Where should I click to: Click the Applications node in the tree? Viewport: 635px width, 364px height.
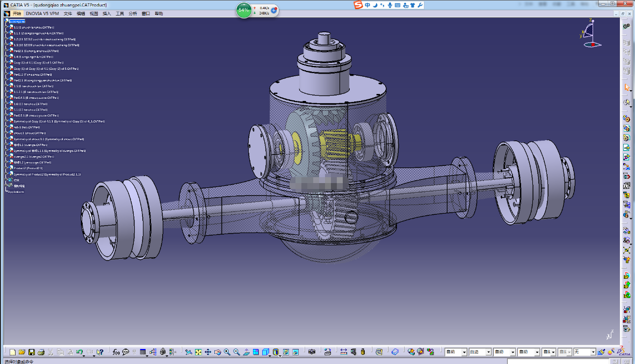click(16, 192)
